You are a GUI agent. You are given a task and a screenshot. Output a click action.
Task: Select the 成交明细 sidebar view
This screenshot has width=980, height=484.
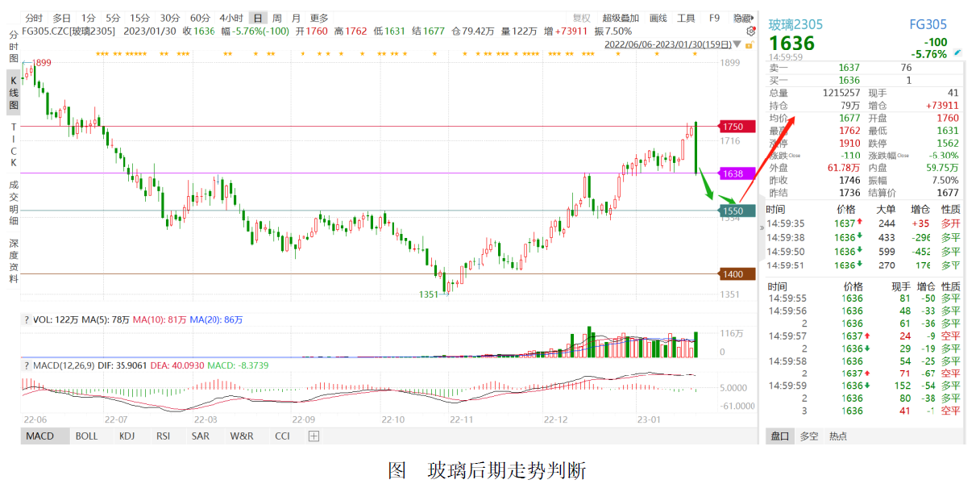(x=13, y=203)
